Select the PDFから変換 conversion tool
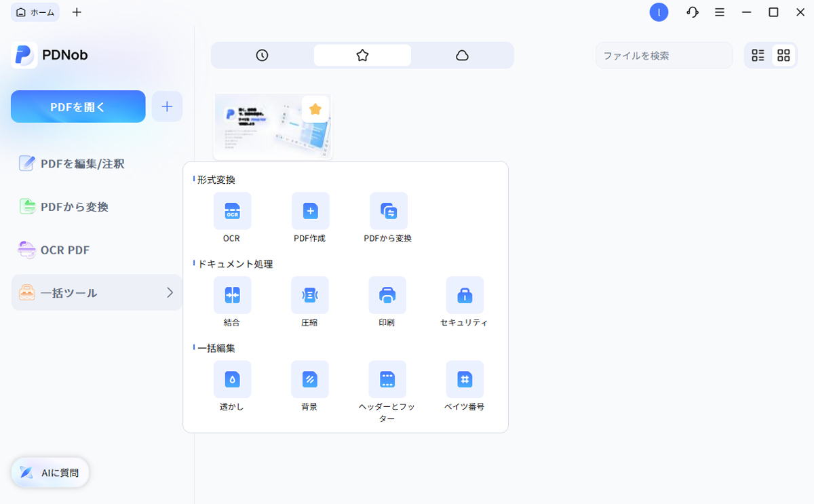This screenshot has width=814, height=504. 388,210
